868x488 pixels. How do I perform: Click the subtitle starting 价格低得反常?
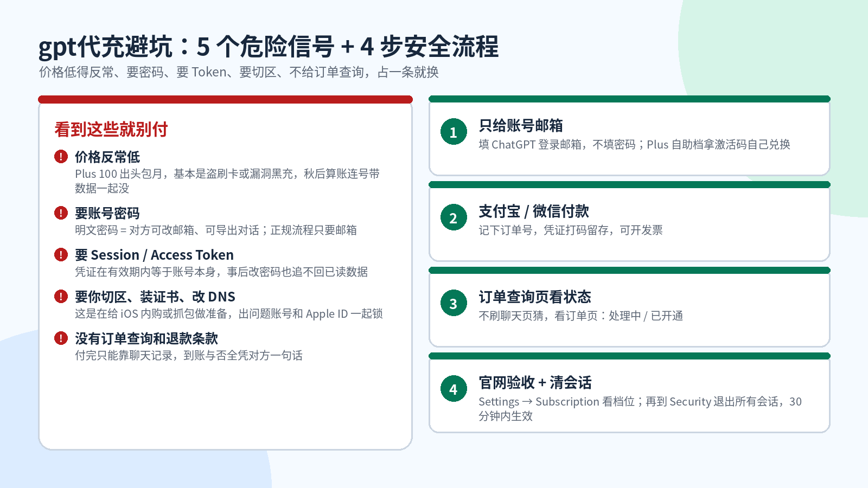tap(239, 72)
